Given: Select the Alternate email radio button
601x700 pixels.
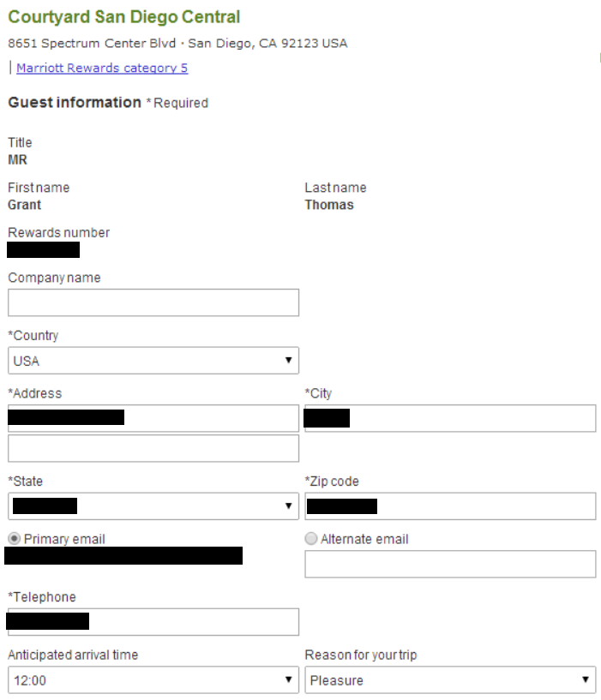Looking at the screenshot, I should point(311,538).
